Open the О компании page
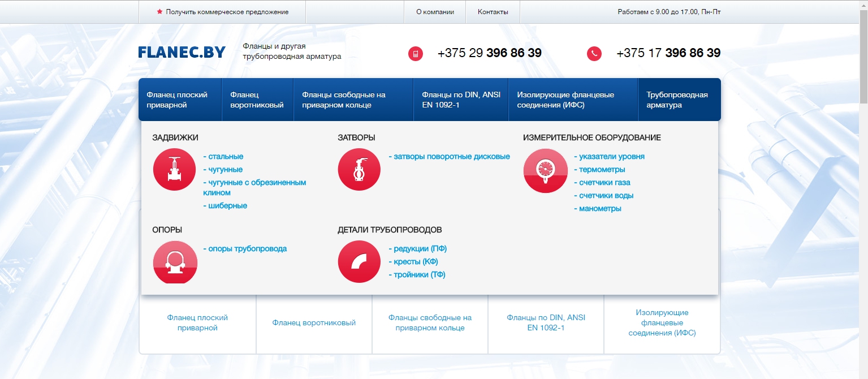Screen dimensions: 868x379 tap(435, 12)
